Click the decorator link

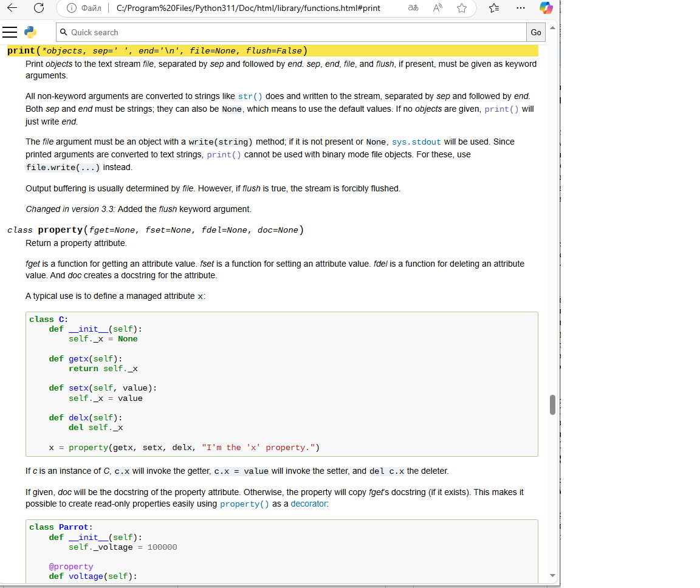[308, 504]
